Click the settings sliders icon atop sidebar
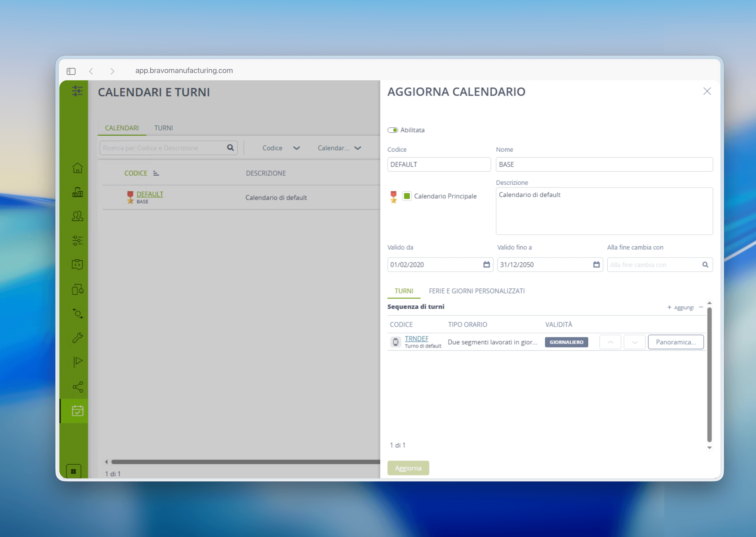This screenshot has width=756, height=537. [77, 91]
